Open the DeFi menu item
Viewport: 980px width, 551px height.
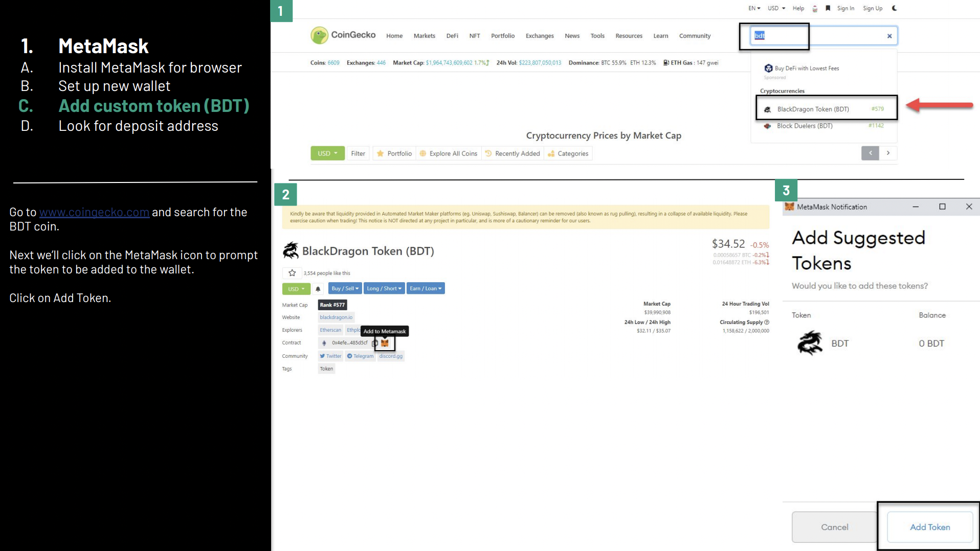coord(452,36)
